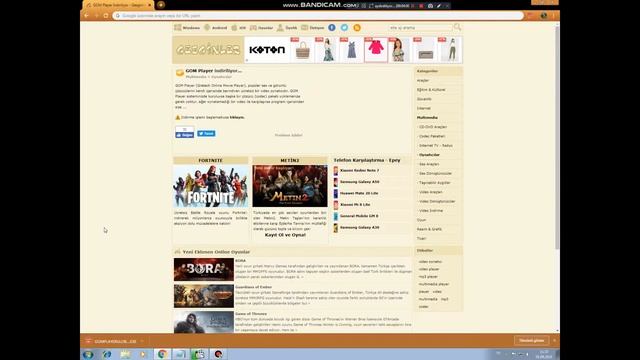
Task: Open Xiaomi Redmi Note 7 comparison link
Action: (360, 170)
